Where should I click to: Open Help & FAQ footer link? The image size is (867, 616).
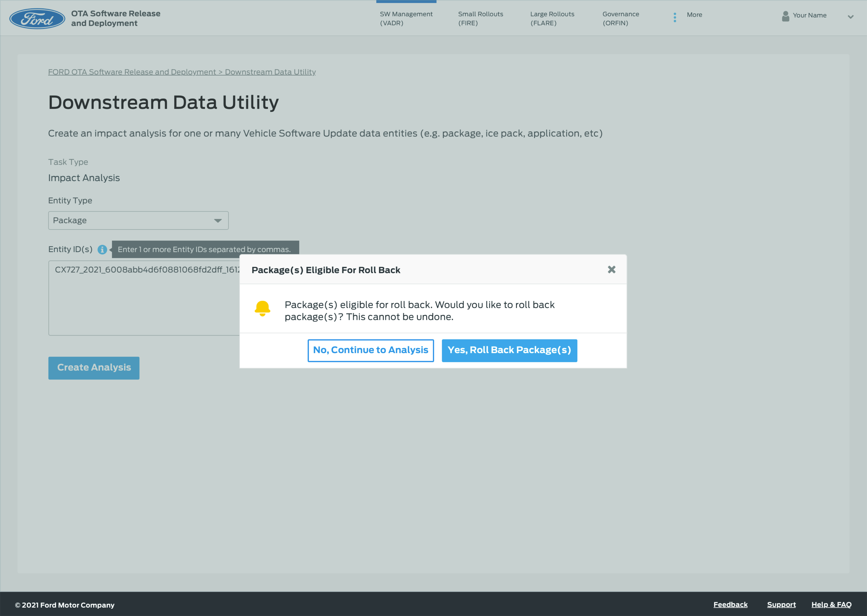831,604
